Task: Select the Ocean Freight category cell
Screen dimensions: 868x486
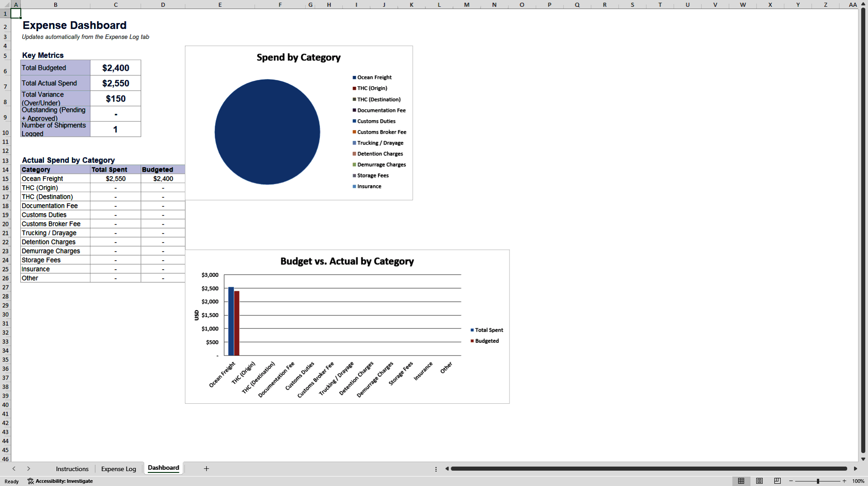Action: coord(55,179)
